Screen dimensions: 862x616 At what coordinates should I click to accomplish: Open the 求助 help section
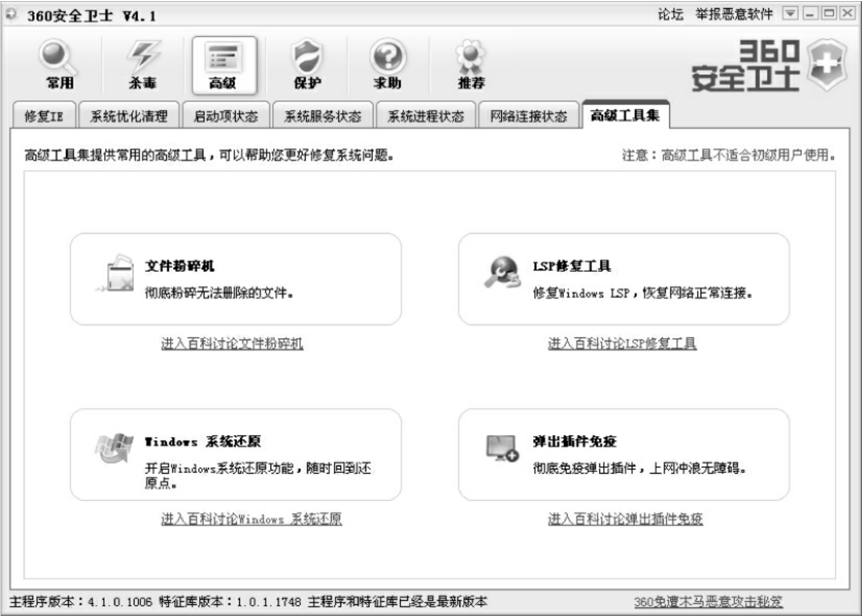pyautogui.click(x=388, y=65)
